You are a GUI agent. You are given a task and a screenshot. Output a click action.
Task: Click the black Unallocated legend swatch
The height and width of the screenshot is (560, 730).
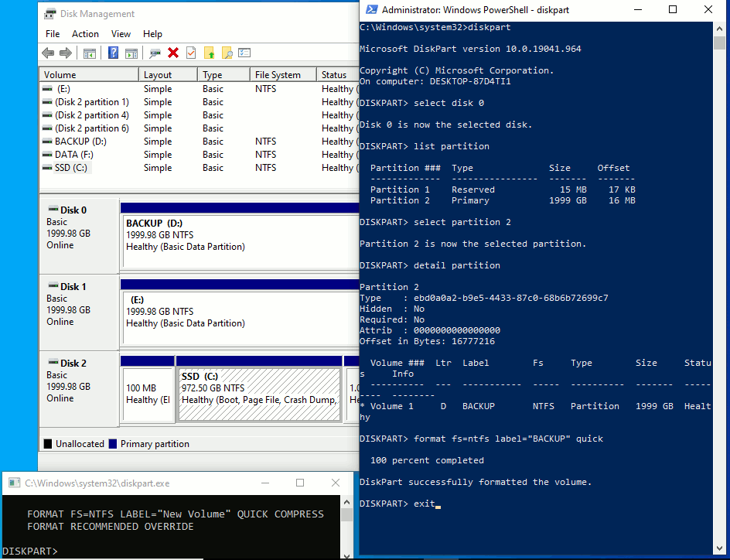coord(47,444)
